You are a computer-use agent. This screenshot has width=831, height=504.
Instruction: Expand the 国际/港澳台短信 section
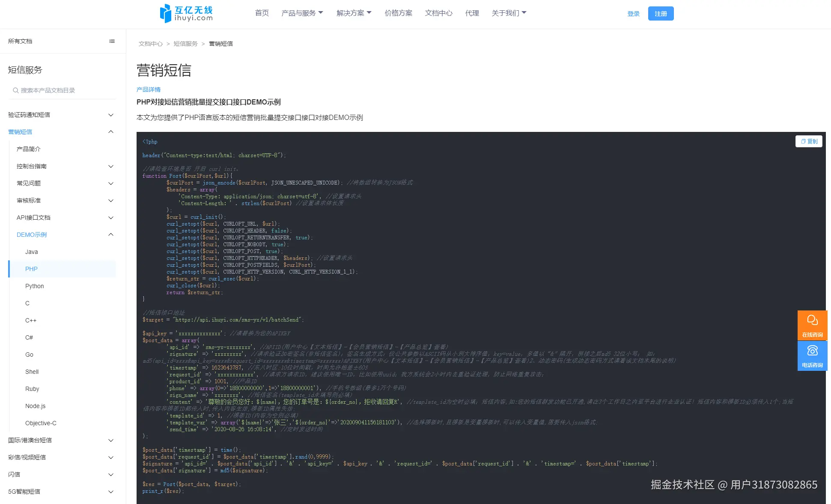click(111, 440)
